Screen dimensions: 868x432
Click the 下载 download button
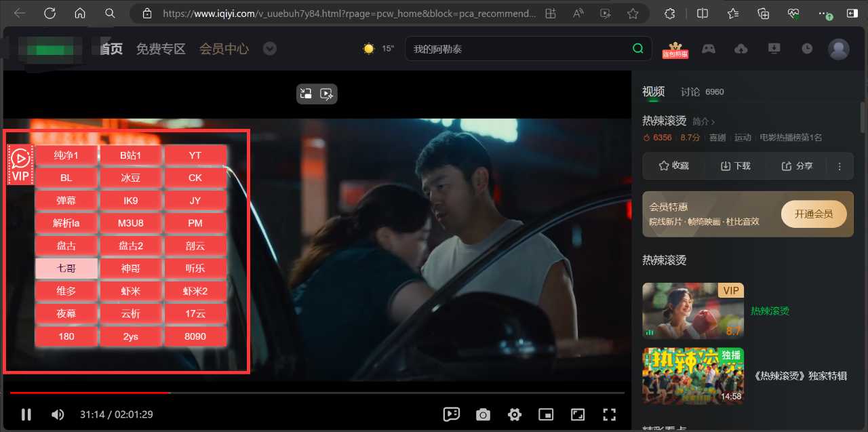[x=735, y=166]
